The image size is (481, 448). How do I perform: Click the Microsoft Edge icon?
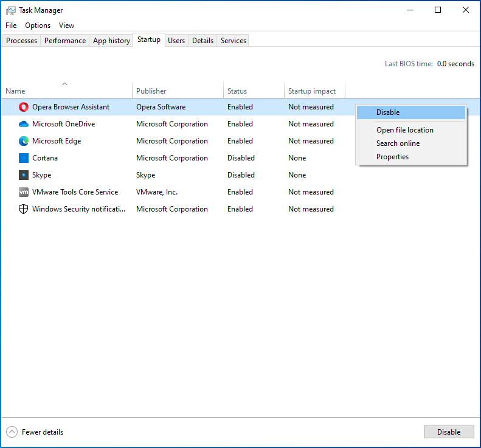coord(24,141)
